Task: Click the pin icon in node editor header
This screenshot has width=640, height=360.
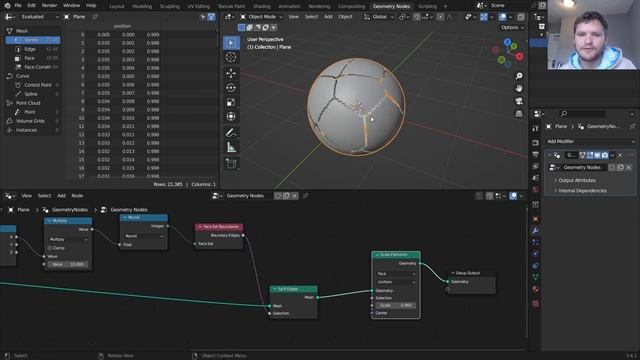Action: point(305,196)
